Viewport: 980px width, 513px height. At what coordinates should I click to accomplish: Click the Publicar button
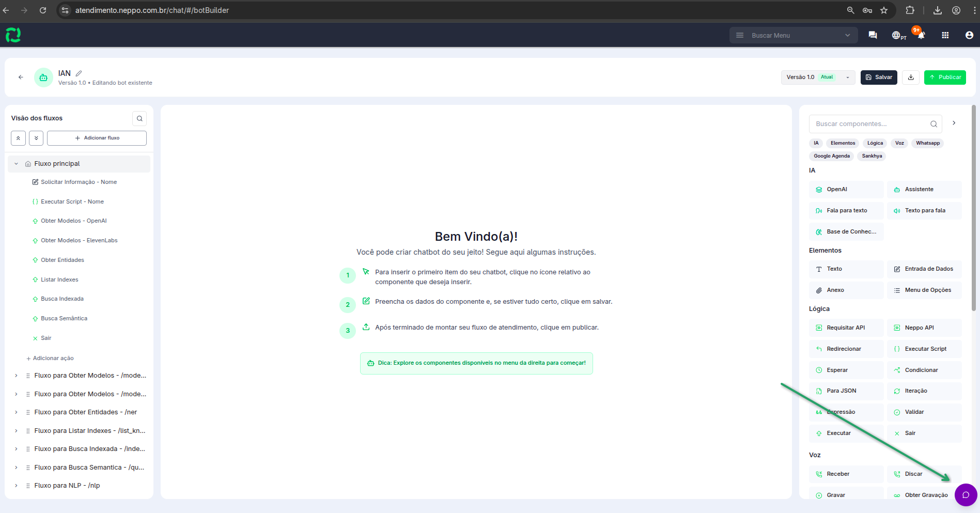(x=945, y=77)
